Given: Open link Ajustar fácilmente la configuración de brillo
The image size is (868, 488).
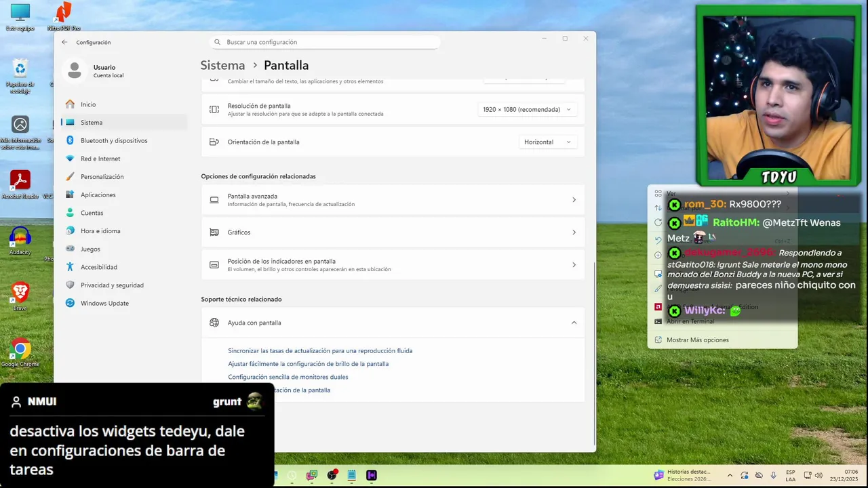Looking at the screenshot, I should pyautogui.click(x=309, y=364).
